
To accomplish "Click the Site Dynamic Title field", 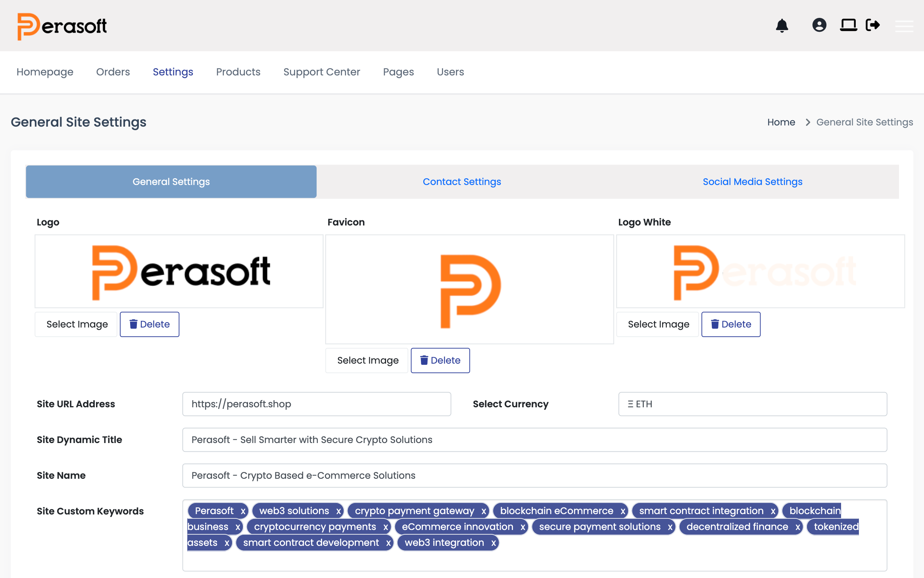I will tap(535, 440).
